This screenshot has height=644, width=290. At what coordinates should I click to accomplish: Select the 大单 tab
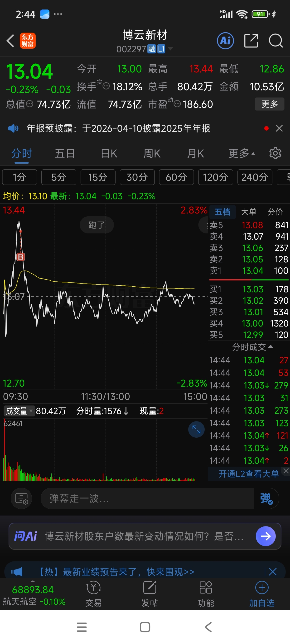[249, 212]
